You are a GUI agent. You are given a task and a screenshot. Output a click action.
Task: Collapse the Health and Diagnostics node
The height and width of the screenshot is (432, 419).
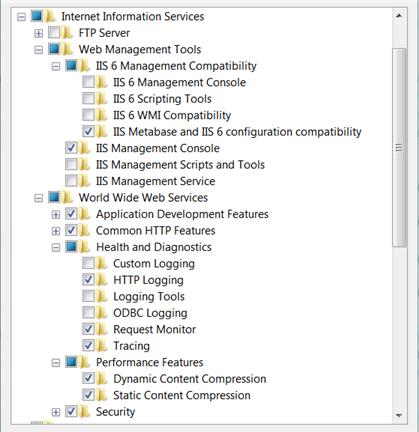click(56, 248)
